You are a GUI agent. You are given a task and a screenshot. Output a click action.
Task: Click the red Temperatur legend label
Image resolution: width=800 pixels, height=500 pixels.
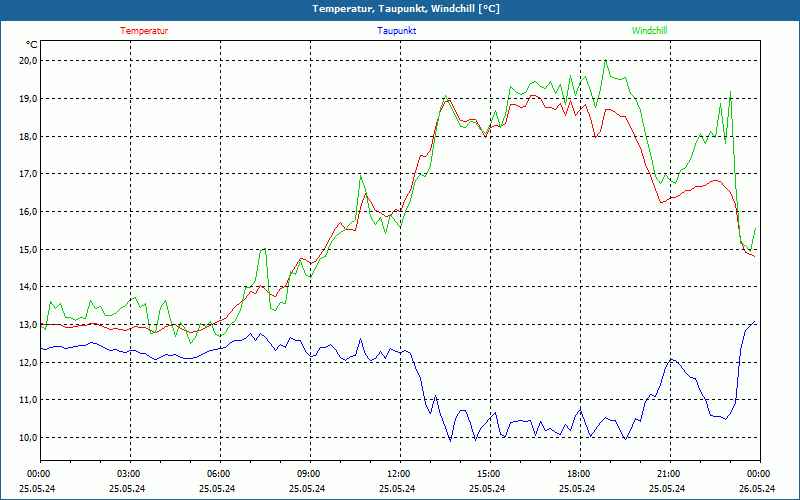coord(144,31)
